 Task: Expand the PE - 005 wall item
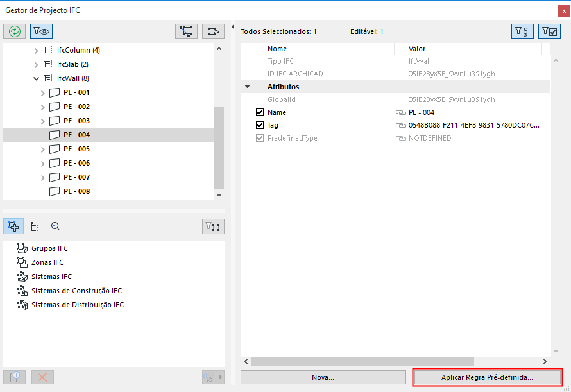tap(42, 149)
